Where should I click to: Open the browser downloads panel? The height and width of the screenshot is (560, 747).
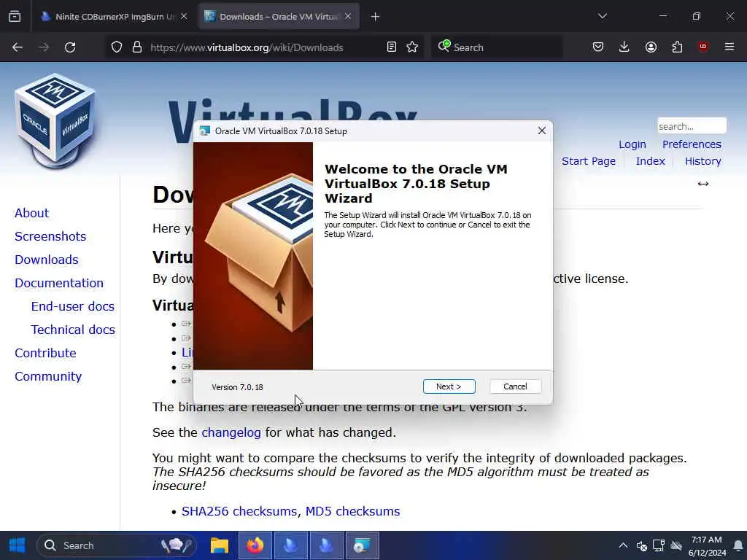click(x=624, y=47)
